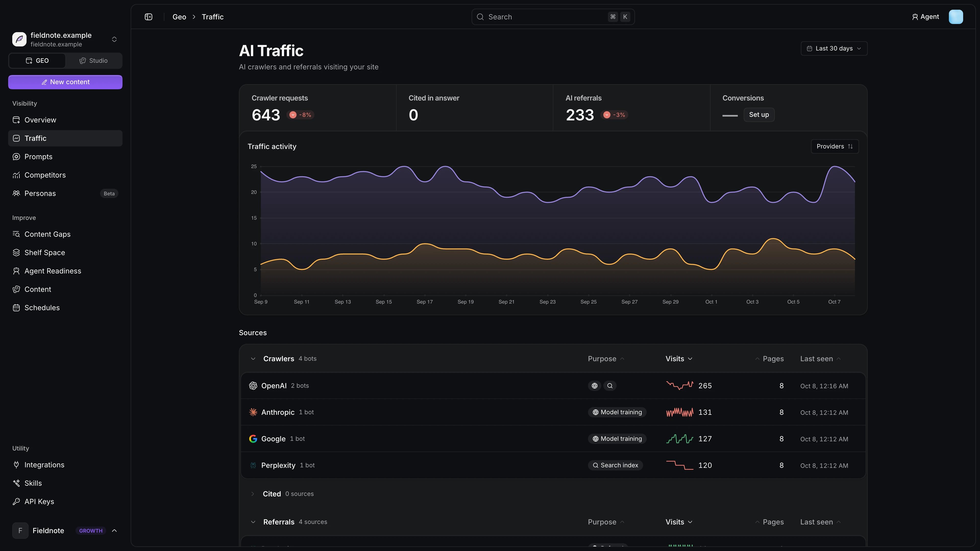Click the user avatar in top bar

point(956,17)
